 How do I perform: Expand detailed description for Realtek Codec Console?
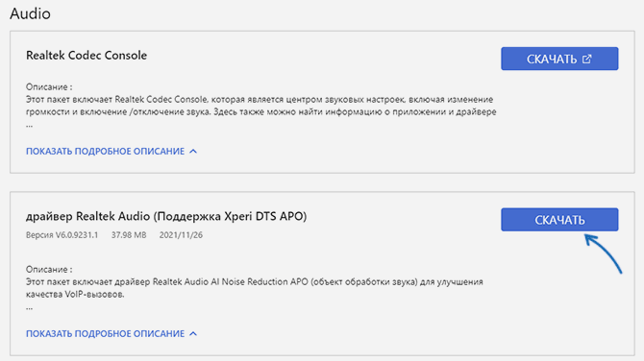(x=105, y=152)
